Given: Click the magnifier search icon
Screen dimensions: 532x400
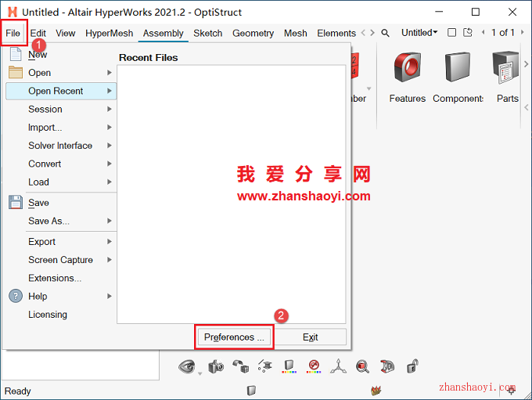Looking at the screenshot, I should point(385,33).
